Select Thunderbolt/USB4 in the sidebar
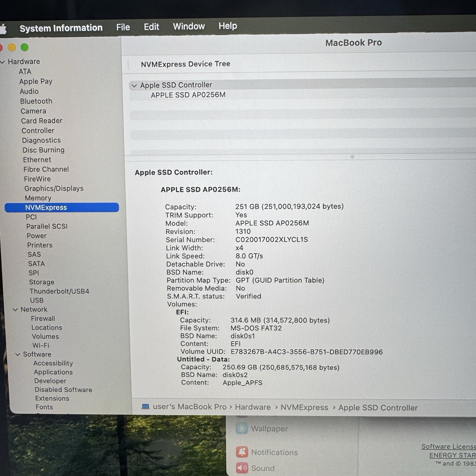Screen dimensions: 476x476 point(59,291)
